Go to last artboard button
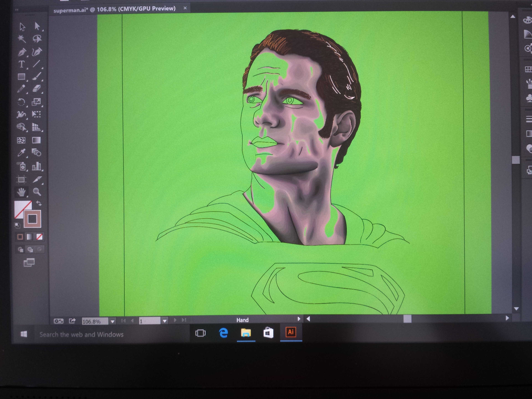The height and width of the screenshot is (399, 532). tap(184, 320)
